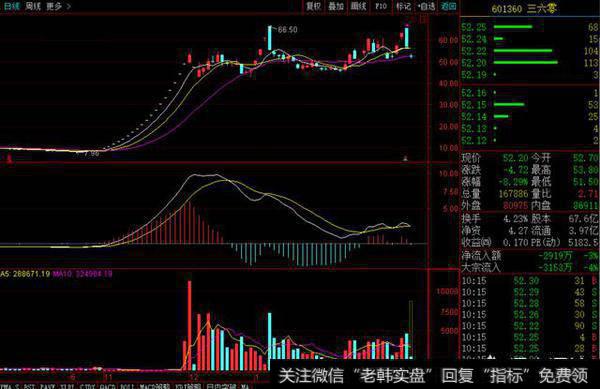Click the 66.50 peak price marker
The image size is (600, 389).
(x=287, y=29)
